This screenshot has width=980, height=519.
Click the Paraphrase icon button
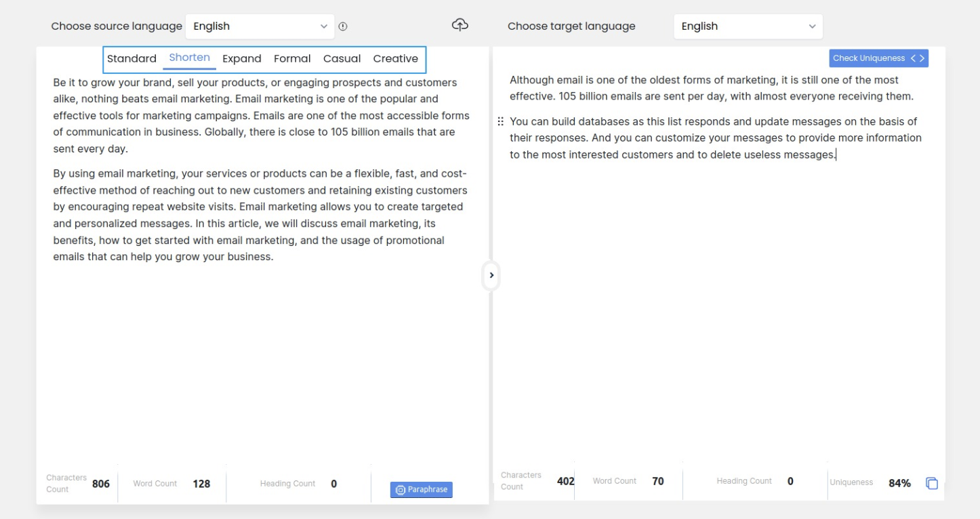point(422,489)
